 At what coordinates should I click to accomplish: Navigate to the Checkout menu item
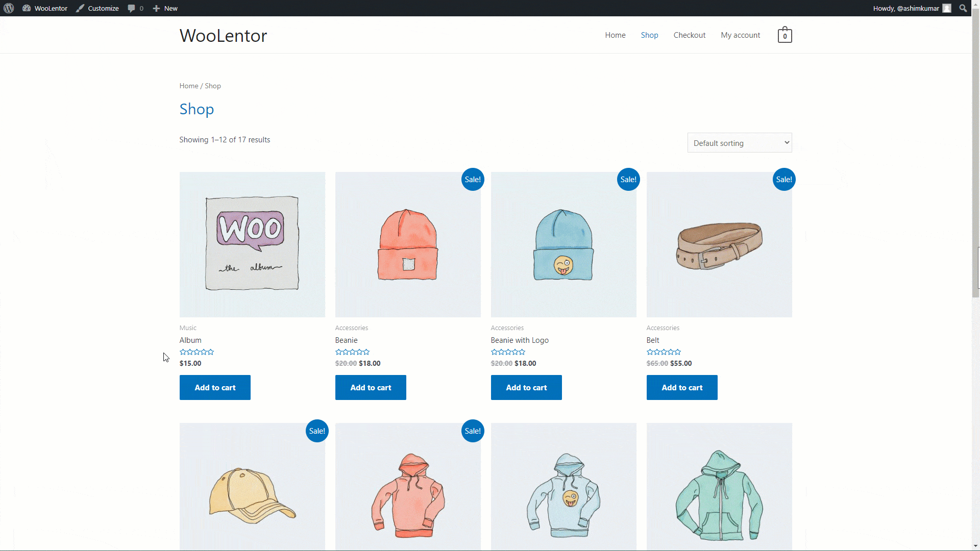(689, 35)
